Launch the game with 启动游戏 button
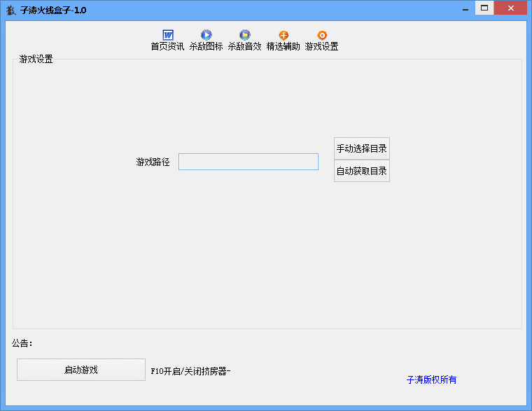 click(81, 370)
